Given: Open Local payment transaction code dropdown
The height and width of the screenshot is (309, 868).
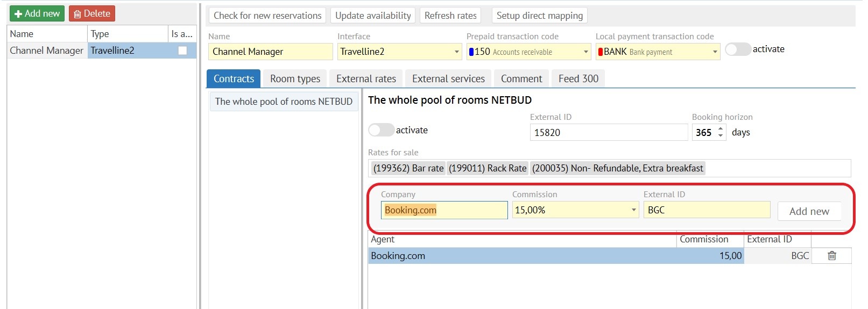Looking at the screenshot, I should point(715,52).
